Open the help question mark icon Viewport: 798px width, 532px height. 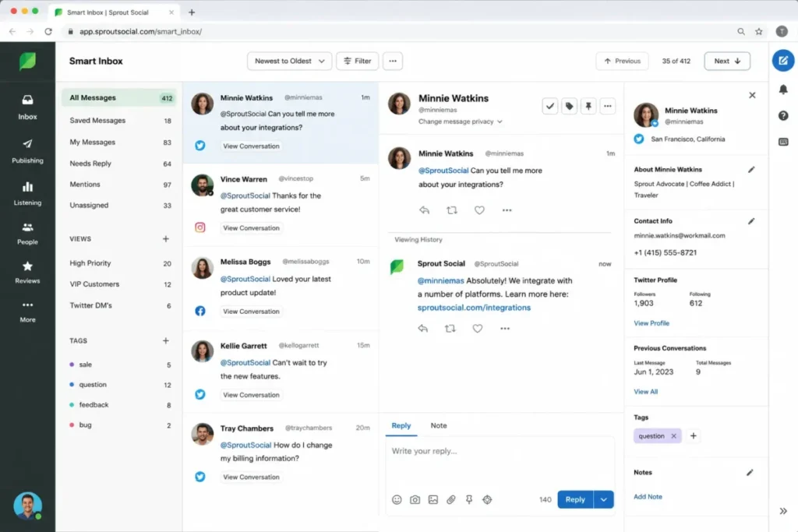[x=782, y=115]
